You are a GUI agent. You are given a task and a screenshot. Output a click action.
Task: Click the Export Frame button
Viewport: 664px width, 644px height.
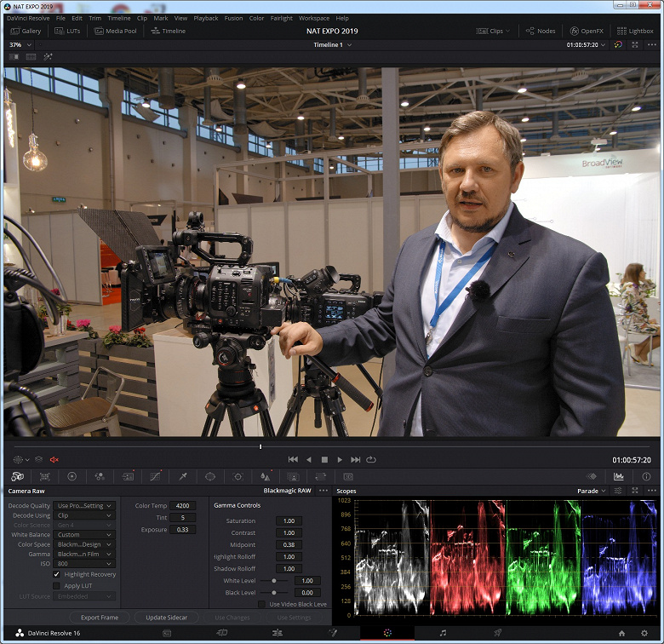point(100,618)
